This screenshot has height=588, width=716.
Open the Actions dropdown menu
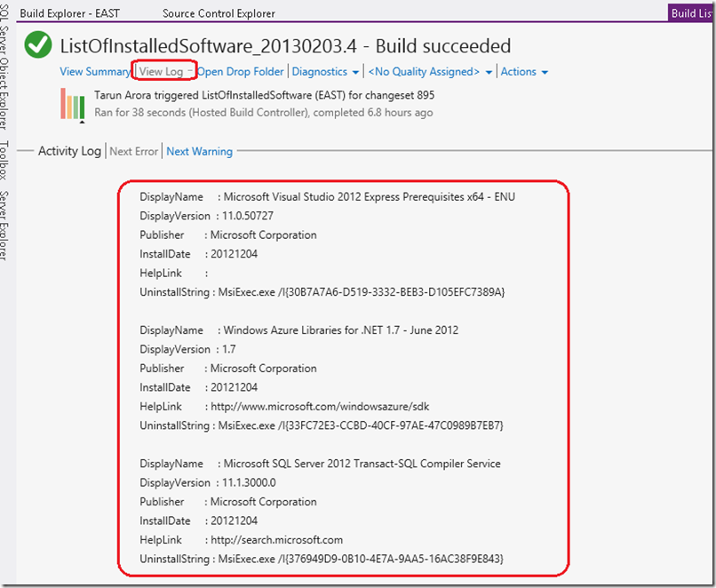524,72
